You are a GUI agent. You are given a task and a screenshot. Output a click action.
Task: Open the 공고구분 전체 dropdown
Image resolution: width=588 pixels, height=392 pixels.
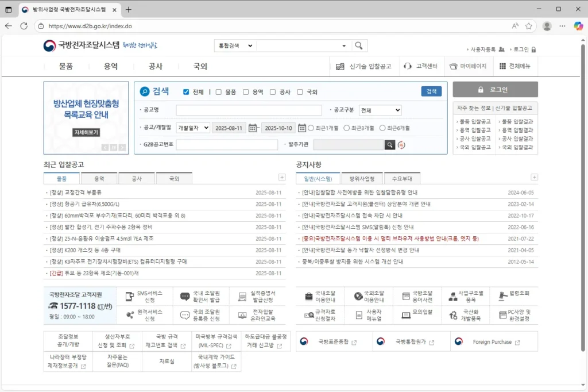(380, 110)
